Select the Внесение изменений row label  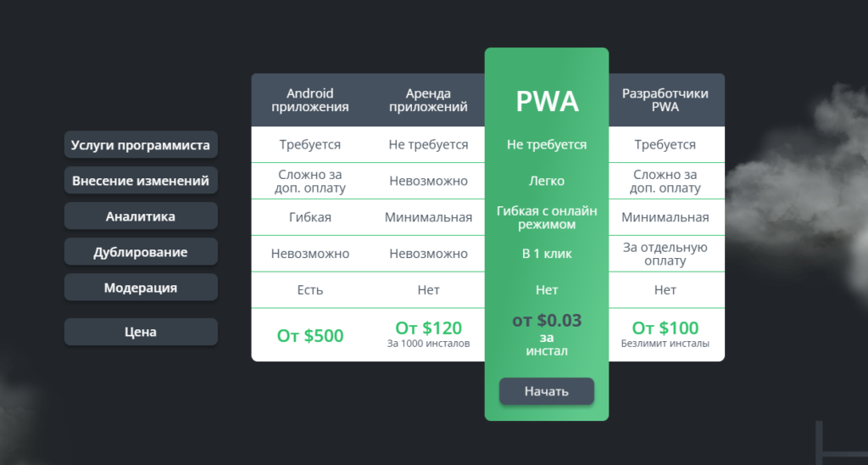click(x=141, y=180)
